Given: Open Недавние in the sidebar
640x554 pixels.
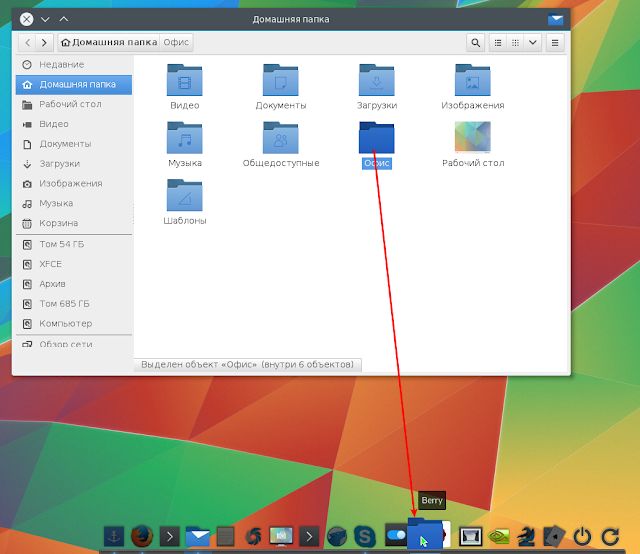Looking at the screenshot, I should tap(74, 65).
